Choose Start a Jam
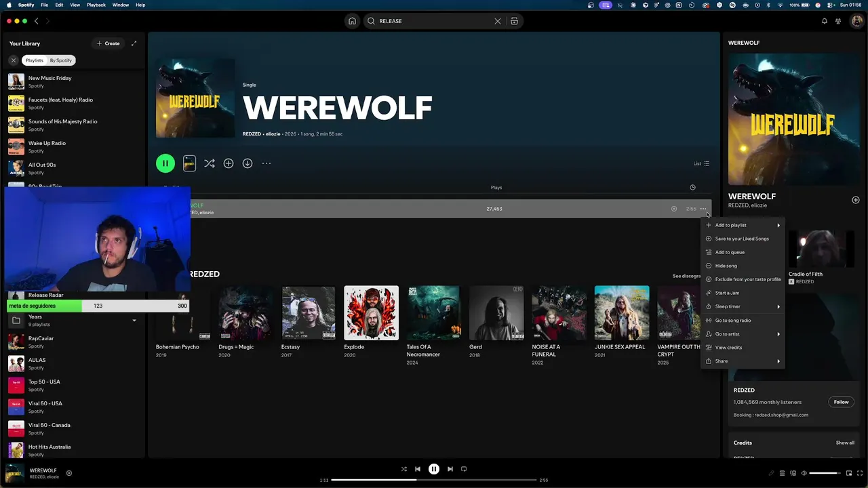Screen dimensions: 868x488 pos(743,293)
